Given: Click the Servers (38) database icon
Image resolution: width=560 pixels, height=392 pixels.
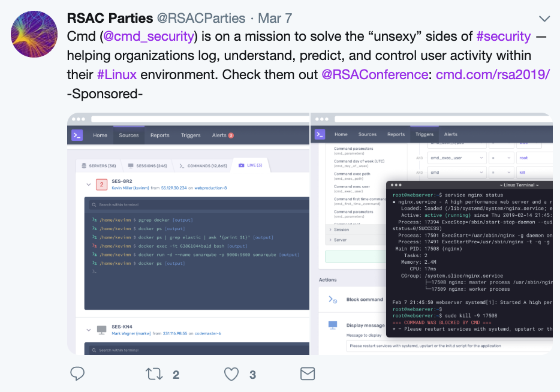Looking at the screenshot, I should click(x=84, y=165).
